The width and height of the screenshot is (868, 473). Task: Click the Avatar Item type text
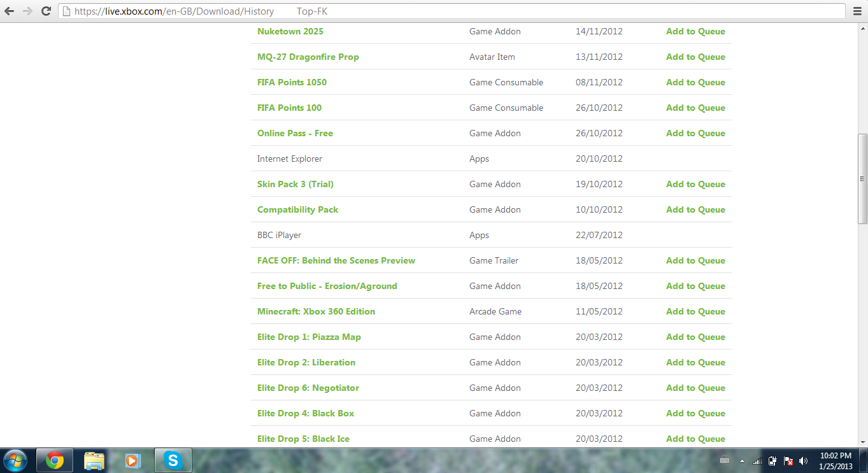492,57
